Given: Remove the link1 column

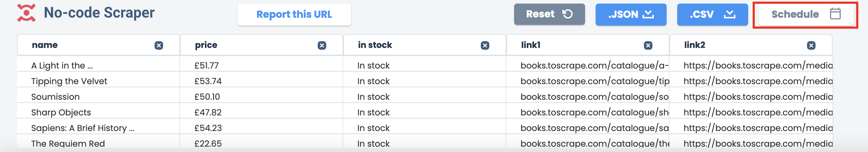Looking at the screenshot, I should (x=648, y=45).
